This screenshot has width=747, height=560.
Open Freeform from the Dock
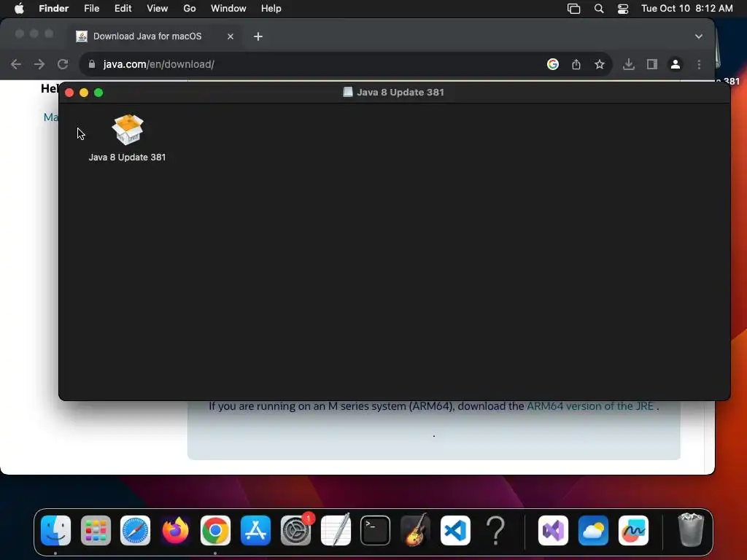[x=633, y=531]
